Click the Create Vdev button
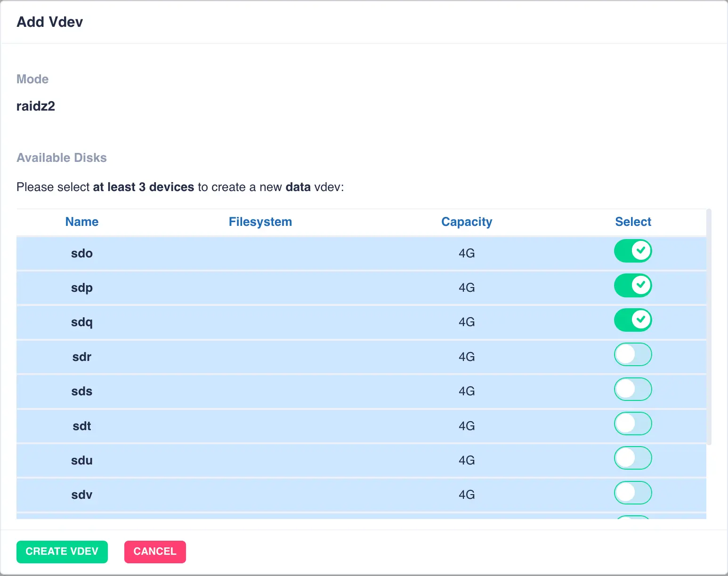 pos(62,552)
